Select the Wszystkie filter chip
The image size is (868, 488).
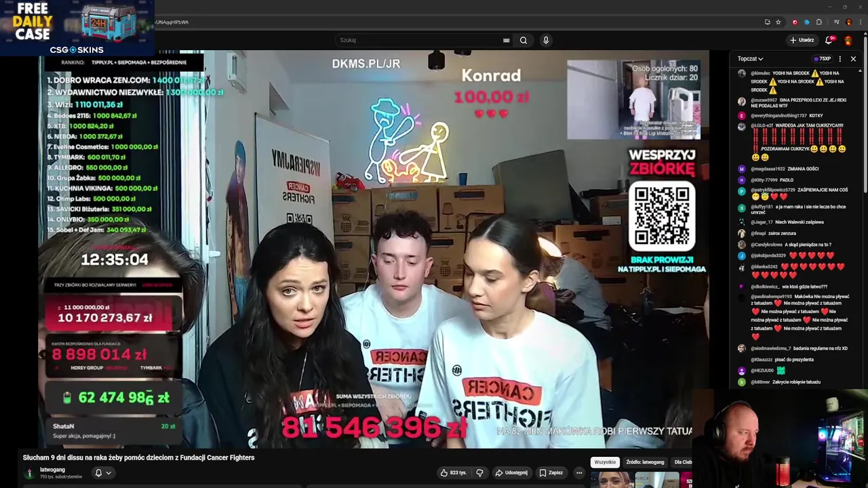(x=605, y=462)
